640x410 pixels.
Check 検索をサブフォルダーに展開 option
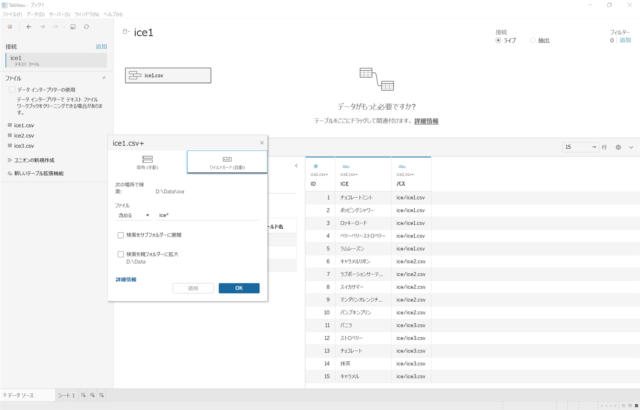120,235
